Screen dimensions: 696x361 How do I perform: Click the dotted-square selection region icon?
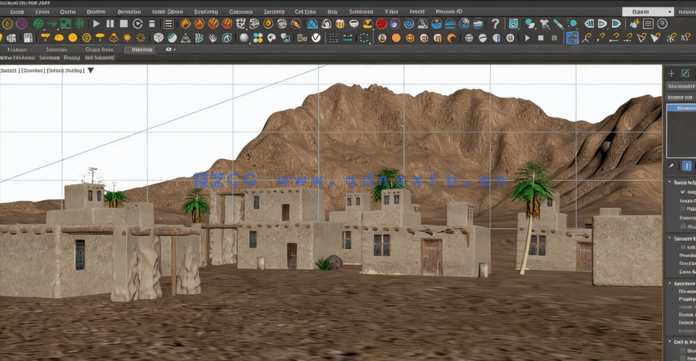pyautogui.click(x=364, y=38)
